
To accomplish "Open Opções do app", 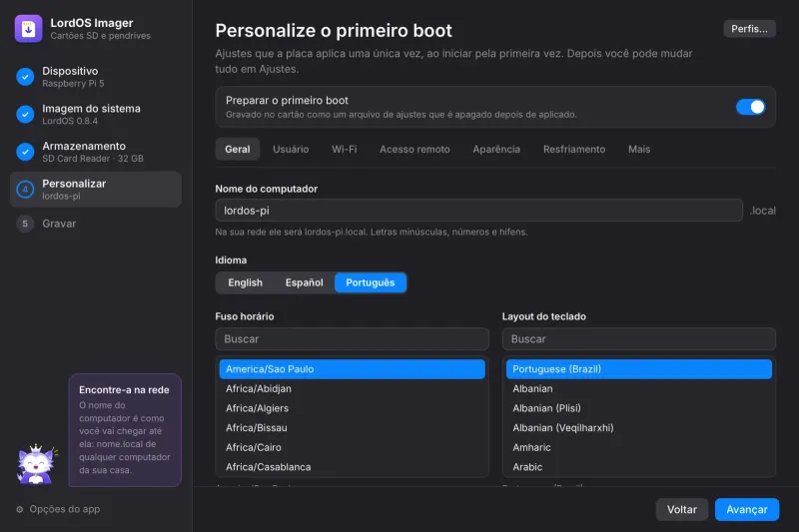I will (58, 509).
